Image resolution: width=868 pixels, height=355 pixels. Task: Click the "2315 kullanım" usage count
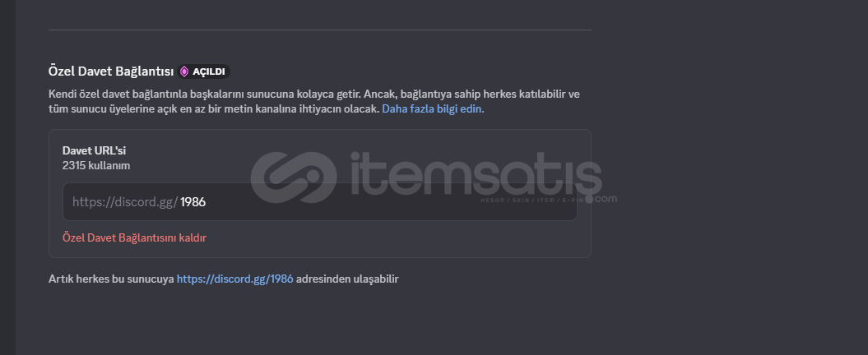96,165
